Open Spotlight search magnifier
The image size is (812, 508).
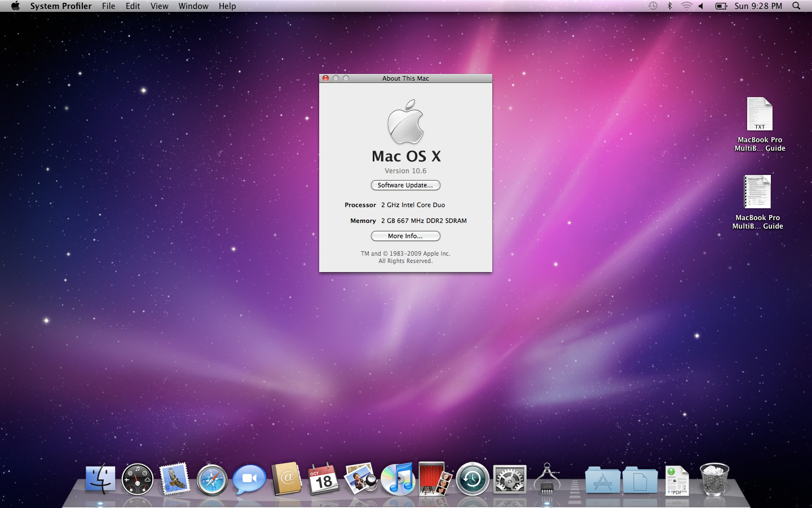click(x=796, y=6)
